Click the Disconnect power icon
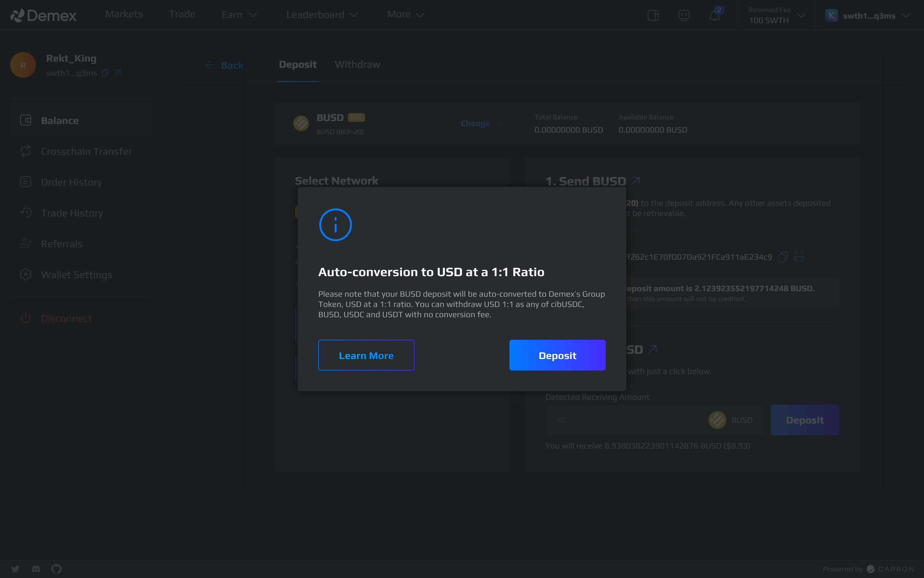 pos(26,318)
